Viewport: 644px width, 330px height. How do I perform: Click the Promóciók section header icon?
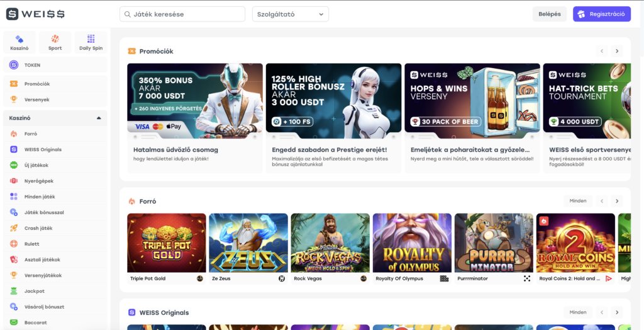(131, 52)
